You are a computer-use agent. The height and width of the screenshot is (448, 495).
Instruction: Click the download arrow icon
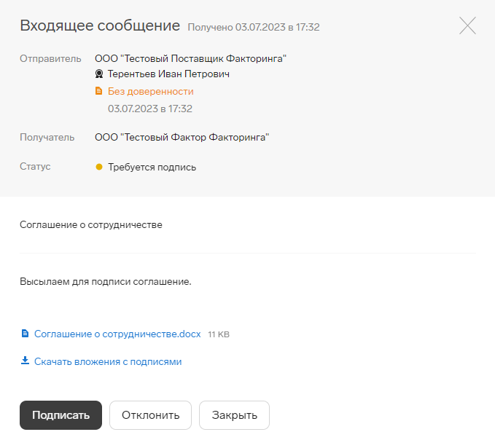point(25,361)
